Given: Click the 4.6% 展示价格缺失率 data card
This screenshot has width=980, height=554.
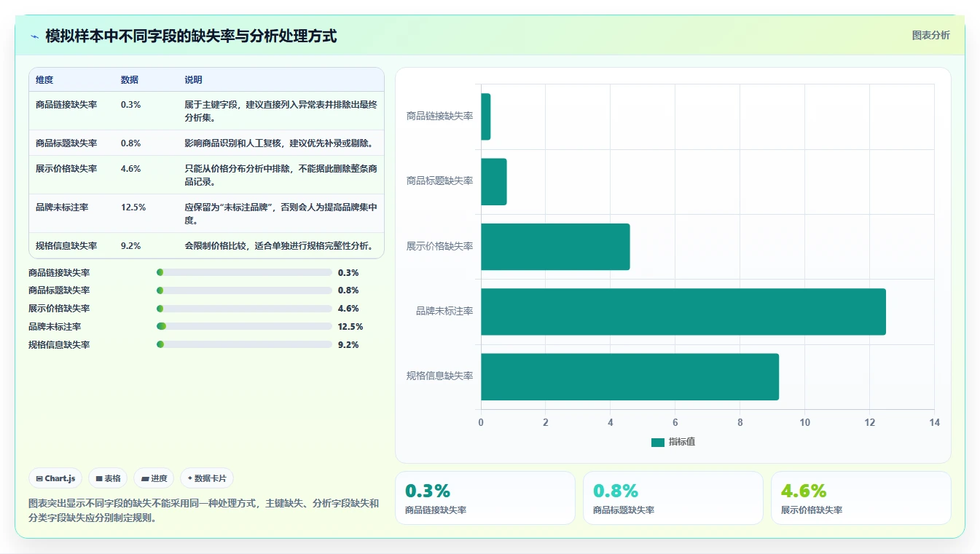Looking at the screenshot, I should click(x=861, y=498).
